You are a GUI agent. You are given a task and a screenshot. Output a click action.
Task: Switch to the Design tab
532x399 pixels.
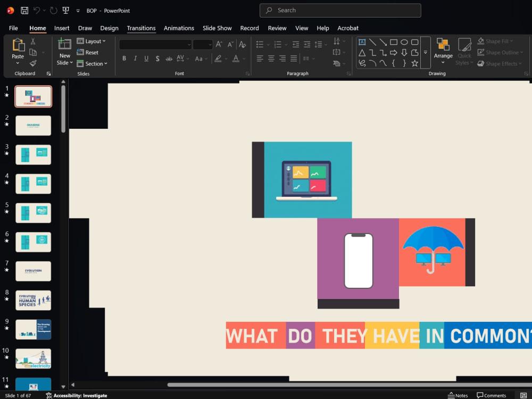(109, 28)
